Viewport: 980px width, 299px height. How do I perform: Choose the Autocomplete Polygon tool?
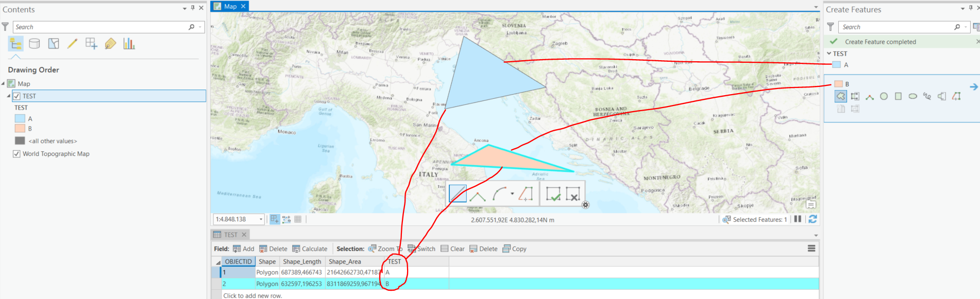pos(855,96)
